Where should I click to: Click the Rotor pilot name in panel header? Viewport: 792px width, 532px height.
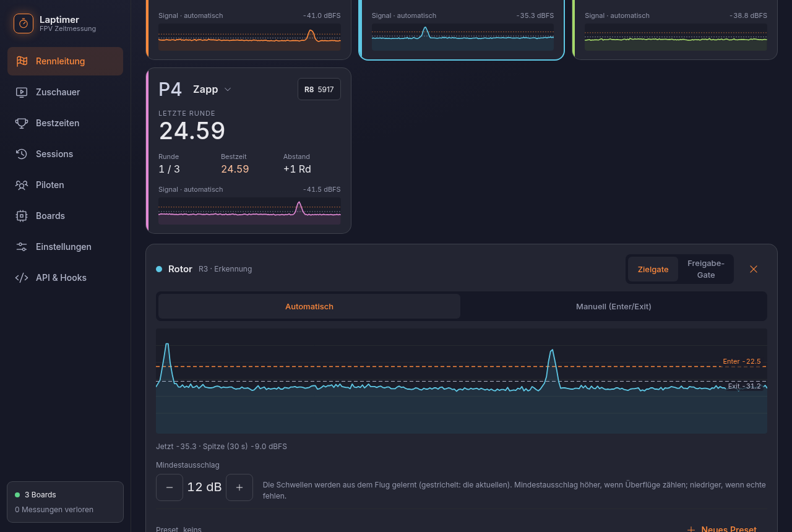pos(180,269)
